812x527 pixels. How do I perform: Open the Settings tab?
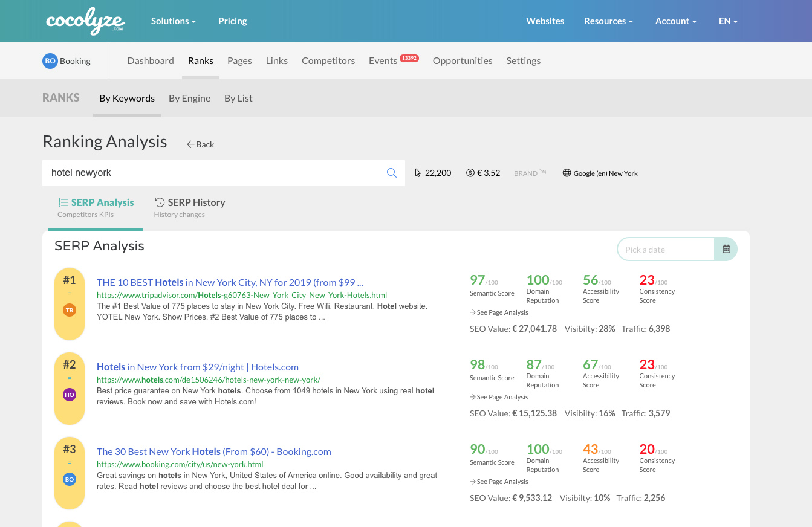tap(524, 60)
